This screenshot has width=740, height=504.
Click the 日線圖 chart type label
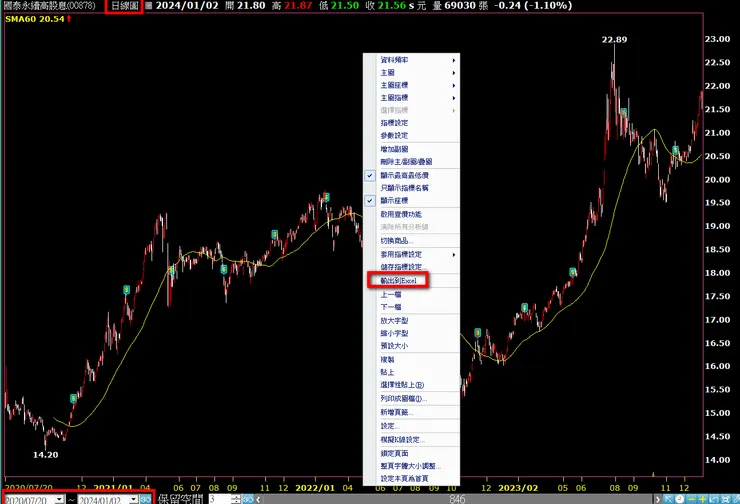click(x=124, y=6)
